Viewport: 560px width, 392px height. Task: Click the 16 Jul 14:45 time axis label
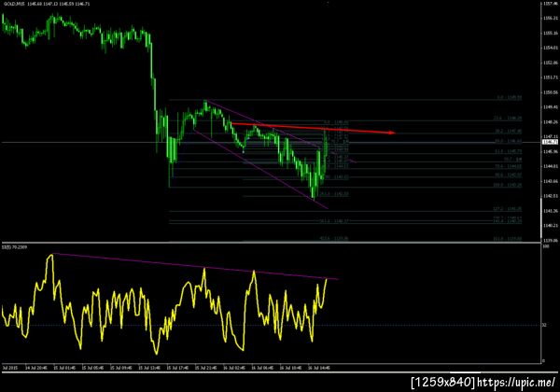point(318,368)
